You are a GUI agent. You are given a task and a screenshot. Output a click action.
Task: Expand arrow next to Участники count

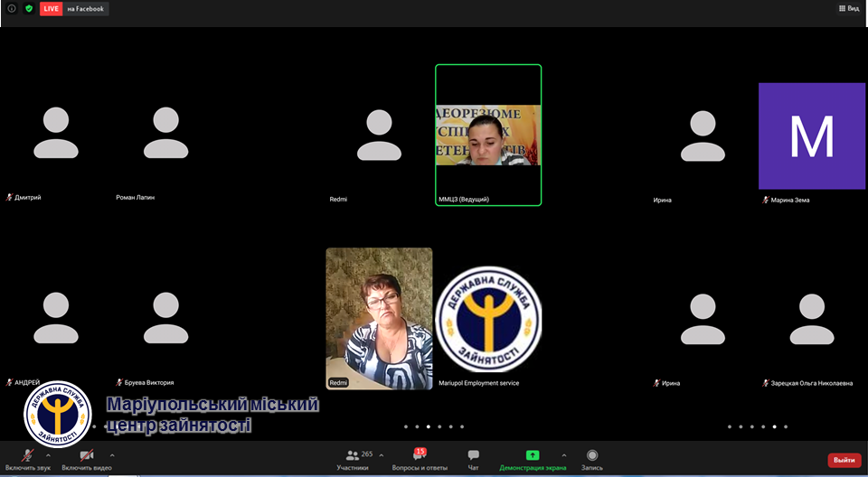click(x=382, y=455)
